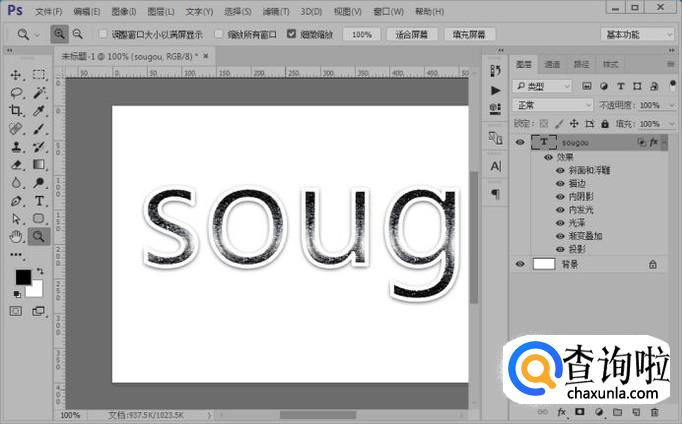Select the Move tool
Screen dimensions: 682x424
(16, 75)
